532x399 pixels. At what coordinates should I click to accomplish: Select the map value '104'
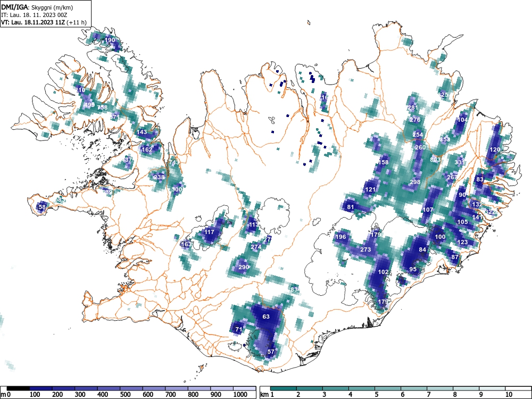(462, 120)
